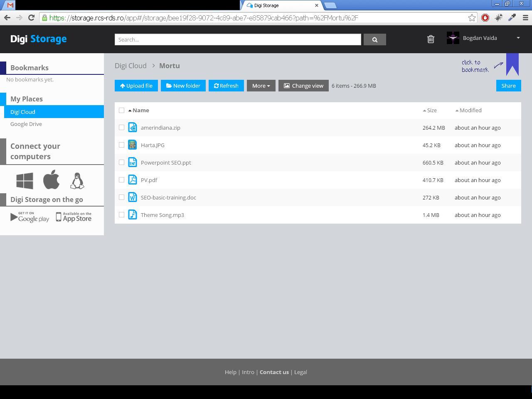Image resolution: width=532 pixels, height=399 pixels.
Task: Click the amerindiana.zip archive file icon
Action: pos(133,127)
